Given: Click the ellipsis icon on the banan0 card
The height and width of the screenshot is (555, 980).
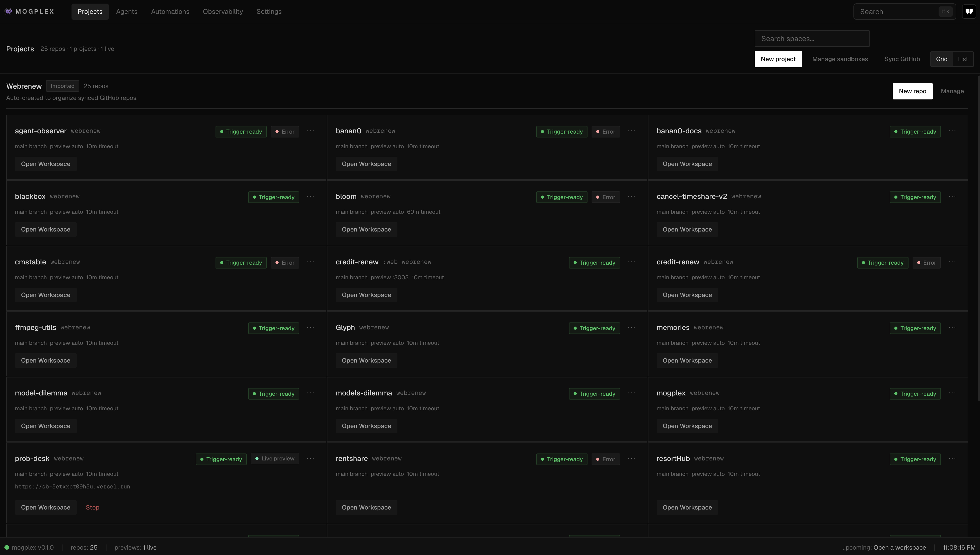Looking at the screenshot, I should coord(631,131).
